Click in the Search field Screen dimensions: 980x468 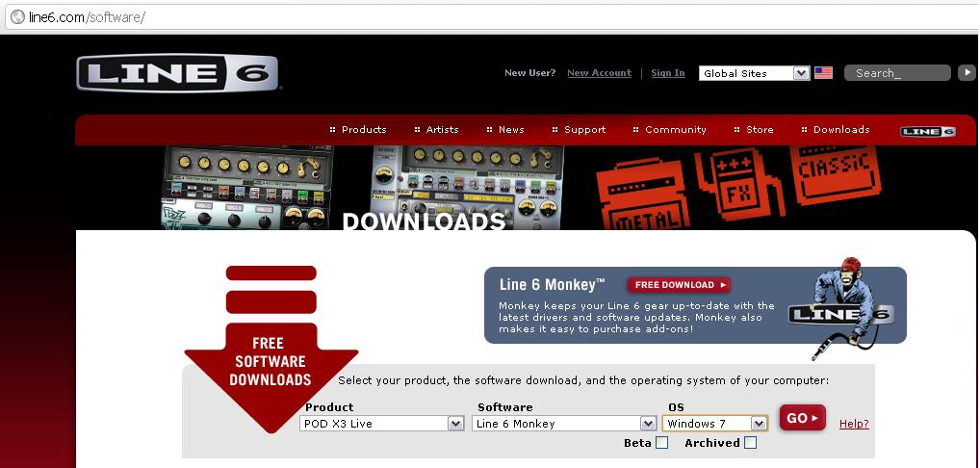coord(897,73)
